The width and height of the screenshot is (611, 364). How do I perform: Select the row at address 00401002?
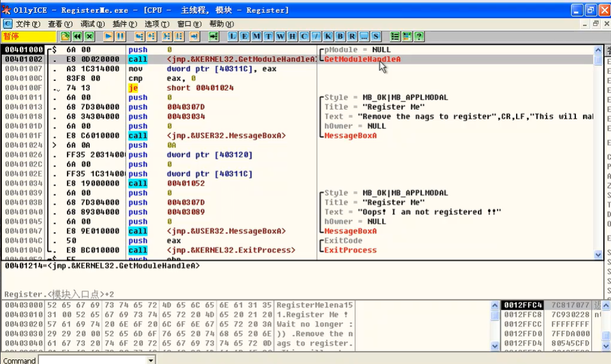298,59
